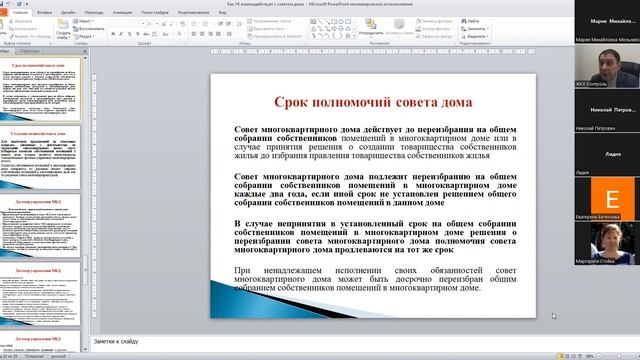
Task: Click the clear formatting icon
Action: click(182, 24)
